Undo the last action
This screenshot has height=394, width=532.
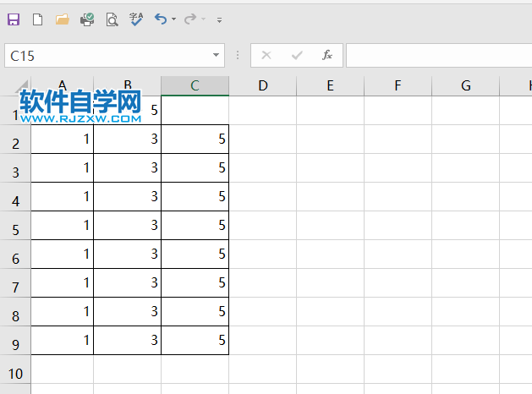coord(161,19)
